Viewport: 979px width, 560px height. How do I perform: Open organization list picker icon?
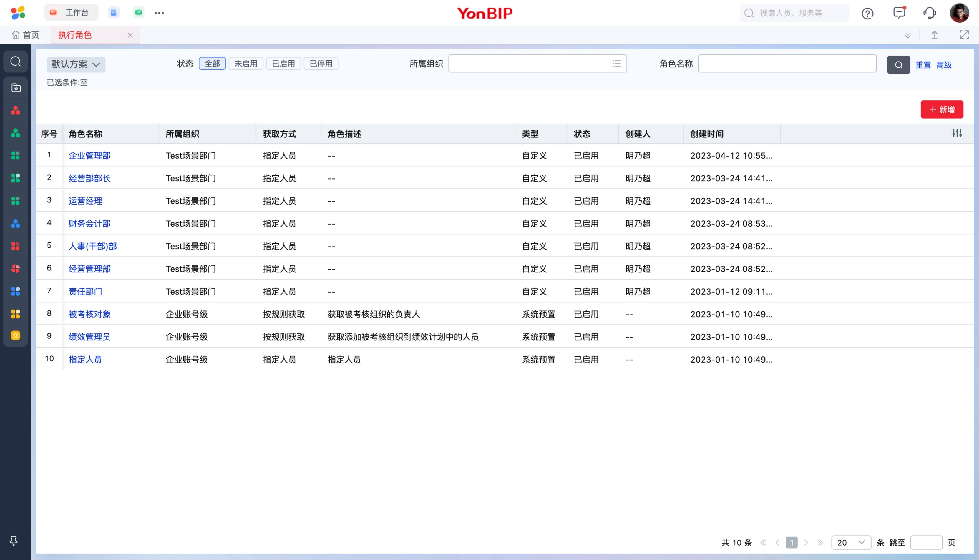[x=617, y=64]
